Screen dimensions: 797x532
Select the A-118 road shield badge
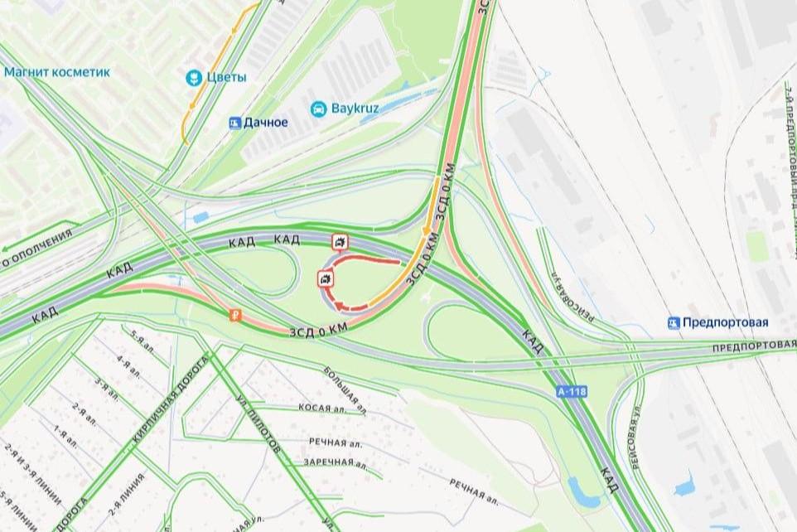[x=572, y=392]
